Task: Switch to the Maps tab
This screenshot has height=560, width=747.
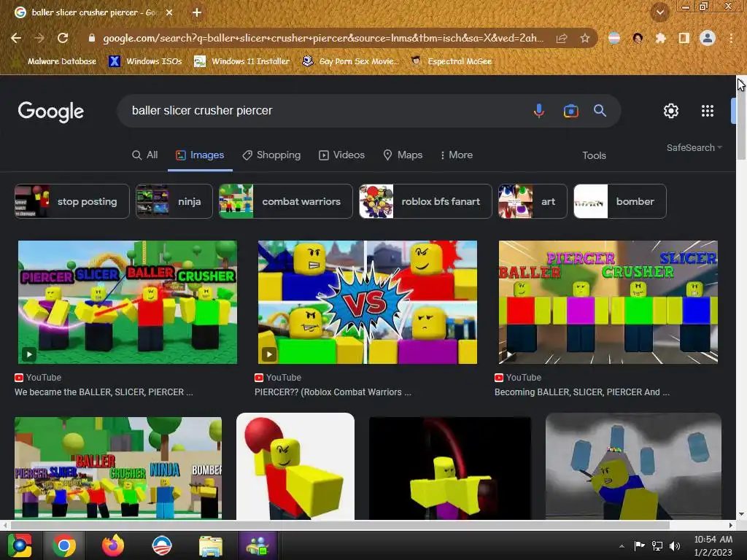Action: tap(403, 155)
